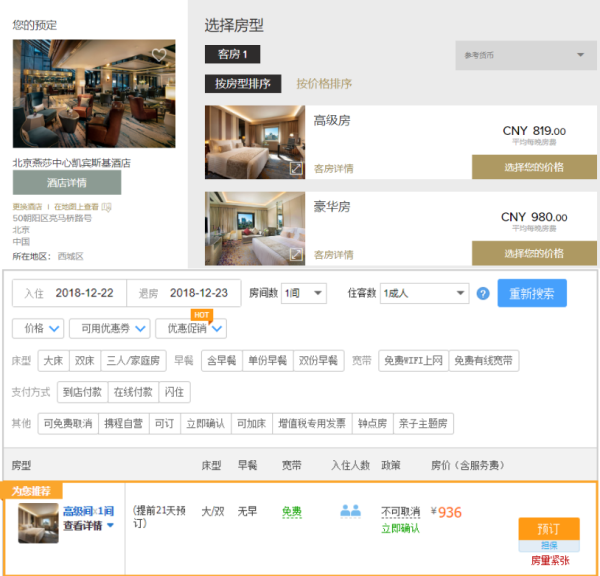Click the ¥936 room price
600x576 pixels.
[446, 512]
